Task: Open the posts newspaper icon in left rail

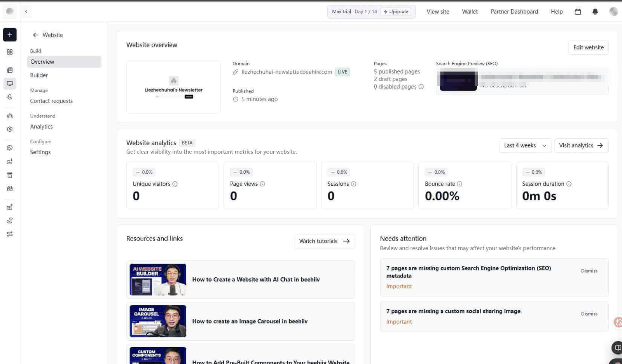Action: tap(10, 70)
